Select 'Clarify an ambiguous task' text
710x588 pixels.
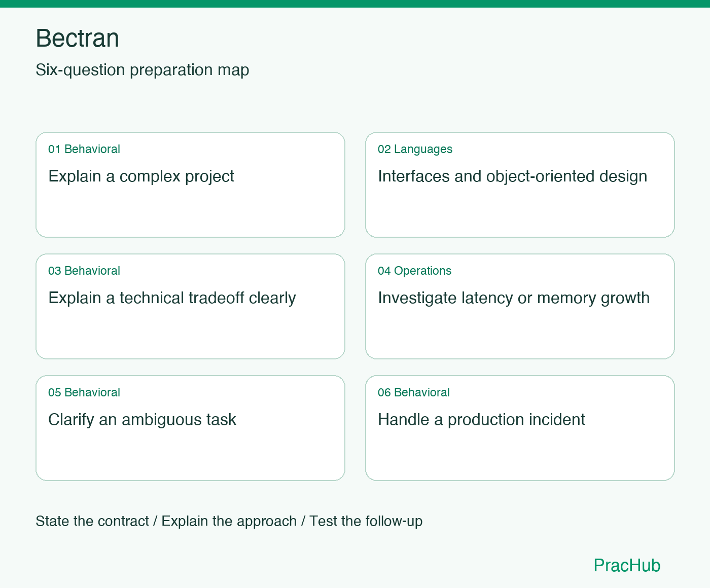click(x=142, y=420)
